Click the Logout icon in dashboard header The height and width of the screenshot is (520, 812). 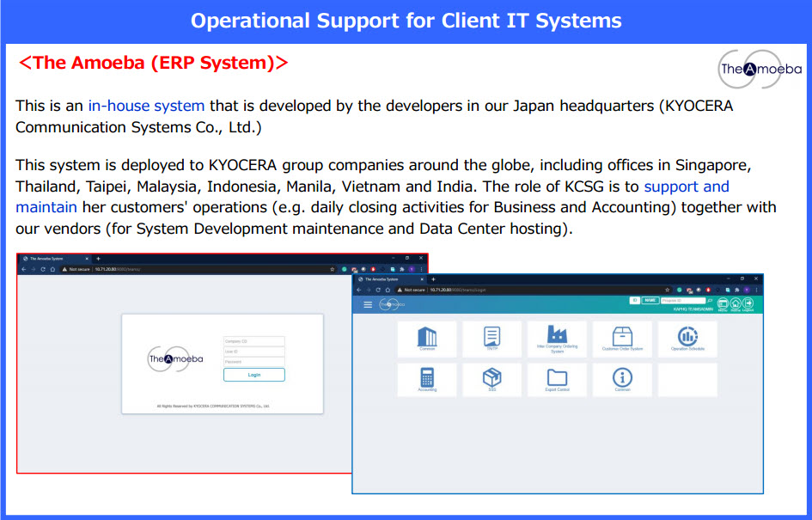(x=748, y=303)
